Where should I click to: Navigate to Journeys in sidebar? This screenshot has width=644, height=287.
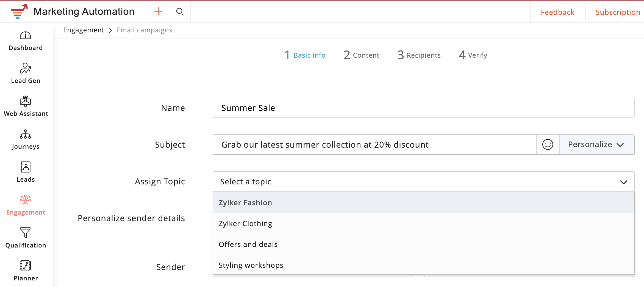(x=26, y=139)
